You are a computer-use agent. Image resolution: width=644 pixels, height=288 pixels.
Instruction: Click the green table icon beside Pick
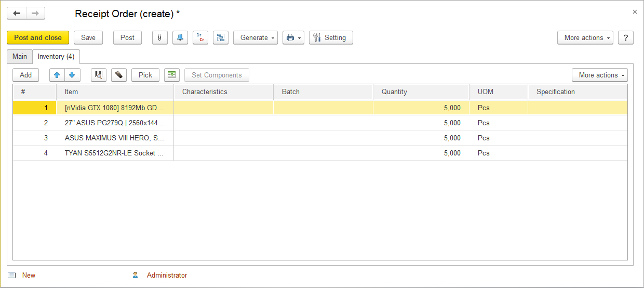click(172, 75)
